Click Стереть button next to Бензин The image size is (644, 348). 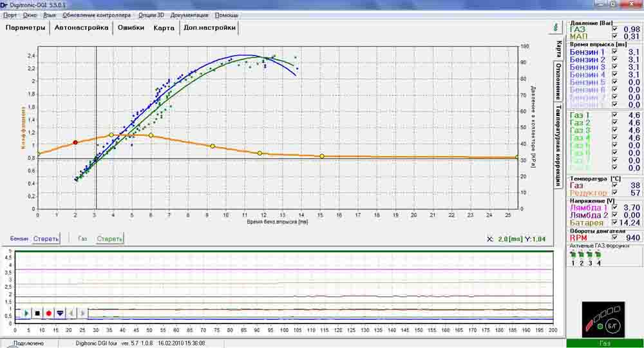pyautogui.click(x=46, y=238)
